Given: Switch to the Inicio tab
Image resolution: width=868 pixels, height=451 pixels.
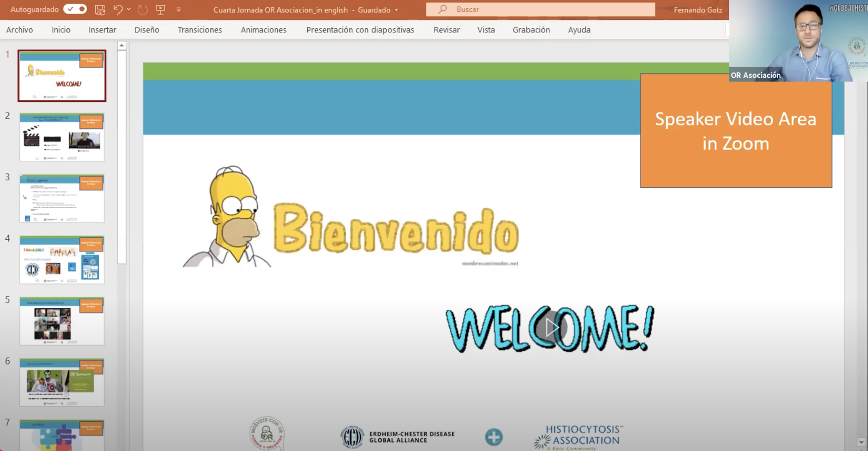Looking at the screenshot, I should pos(61,30).
